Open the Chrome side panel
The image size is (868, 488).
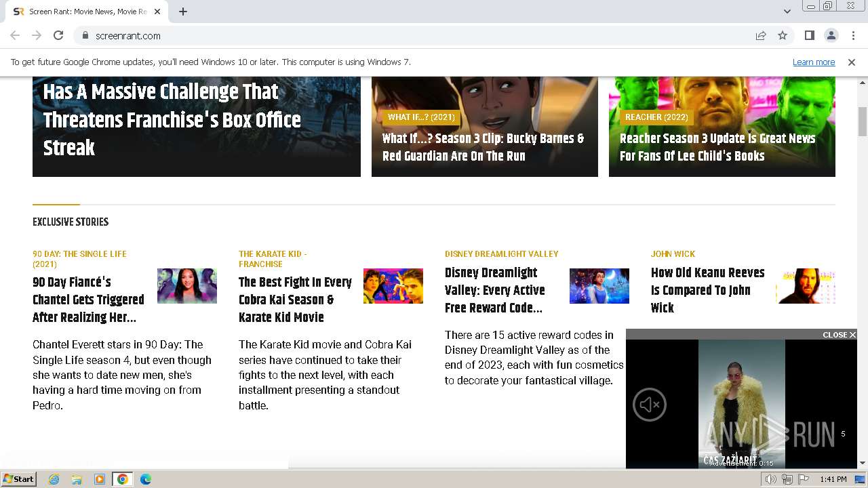[810, 35]
